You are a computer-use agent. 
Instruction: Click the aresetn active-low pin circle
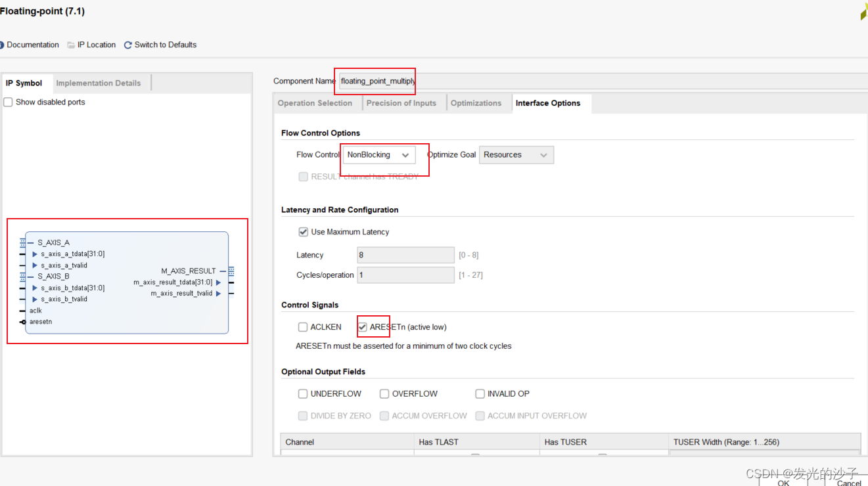click(x=23, y=322)
